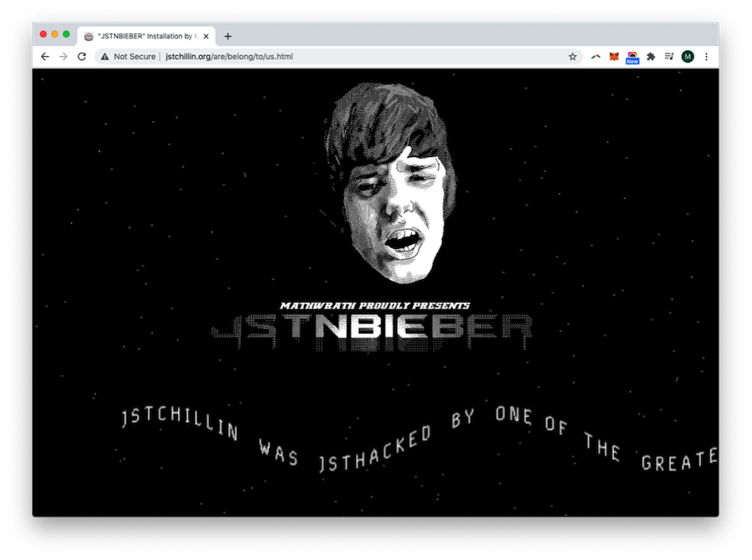Open the extension marked New
The width and height of the screenshot is (752, 560).
pos(633,58)
